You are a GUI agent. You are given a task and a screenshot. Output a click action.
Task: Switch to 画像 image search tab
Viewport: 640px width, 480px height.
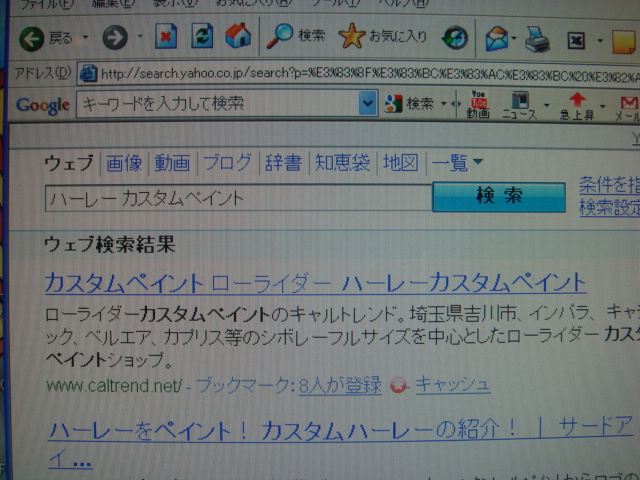tap(124, 163)
